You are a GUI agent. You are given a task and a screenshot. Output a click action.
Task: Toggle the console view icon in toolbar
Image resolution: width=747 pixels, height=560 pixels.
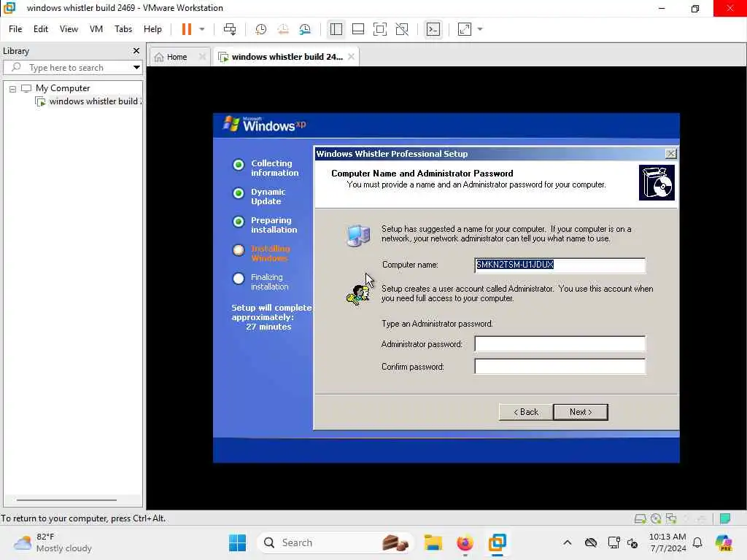coord(433,29)
